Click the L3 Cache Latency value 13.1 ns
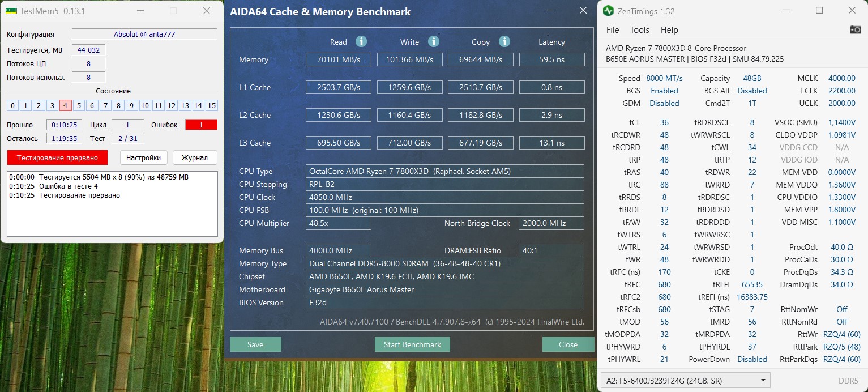868x392 pixels. [x=551, y=143]
